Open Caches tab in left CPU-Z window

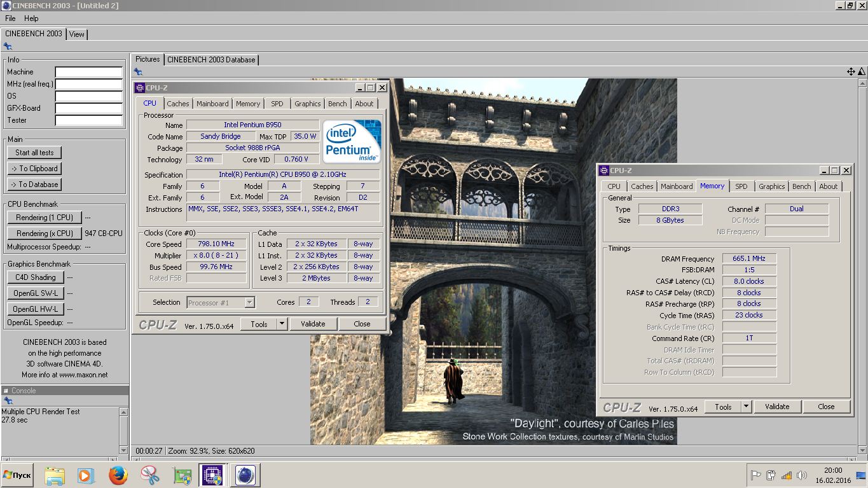(x=178, y=104)
